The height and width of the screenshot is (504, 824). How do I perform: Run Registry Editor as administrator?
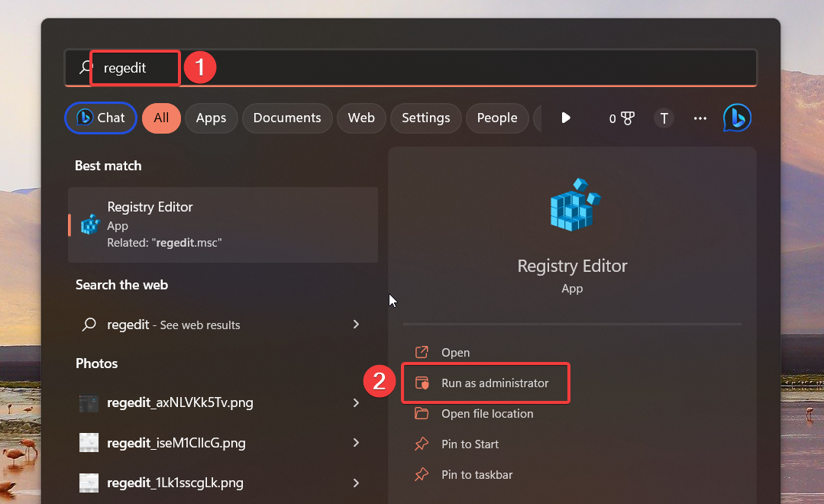pos(495,383)
